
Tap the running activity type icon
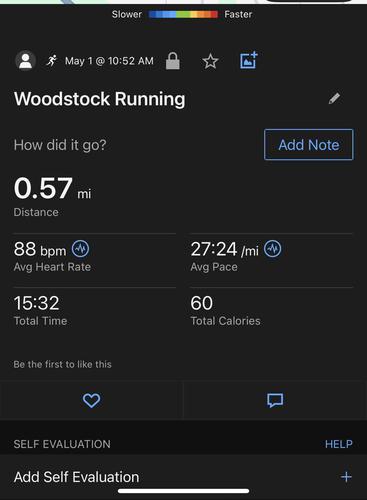tap(52, 61)
